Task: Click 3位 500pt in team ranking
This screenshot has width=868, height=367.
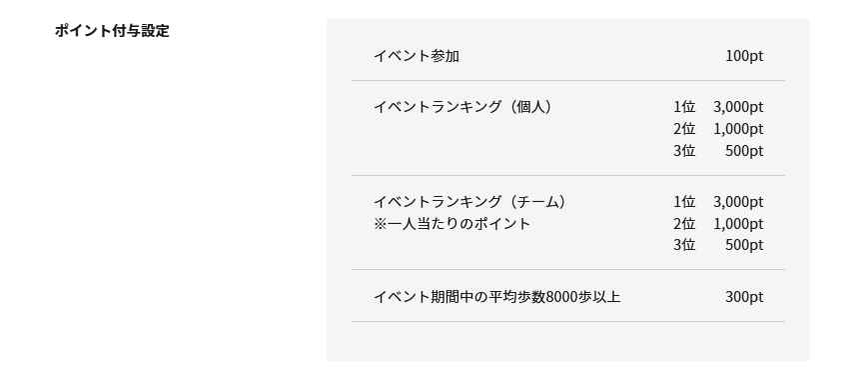Action: [x=718, y=244]
